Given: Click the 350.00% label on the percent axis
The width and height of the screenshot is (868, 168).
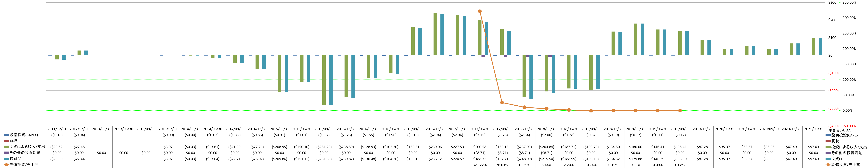Looking at the screenshot, I should tap(849, 2).
